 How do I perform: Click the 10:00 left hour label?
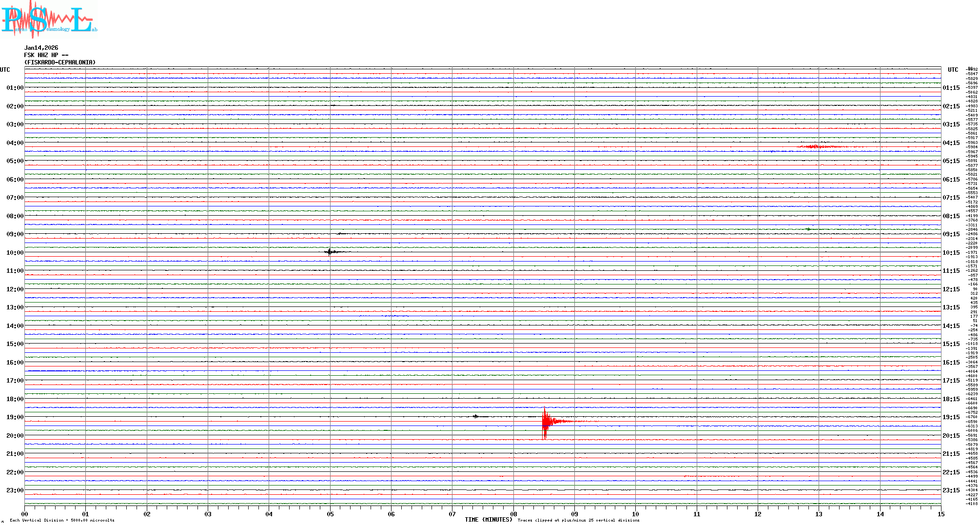click(15, 253)
